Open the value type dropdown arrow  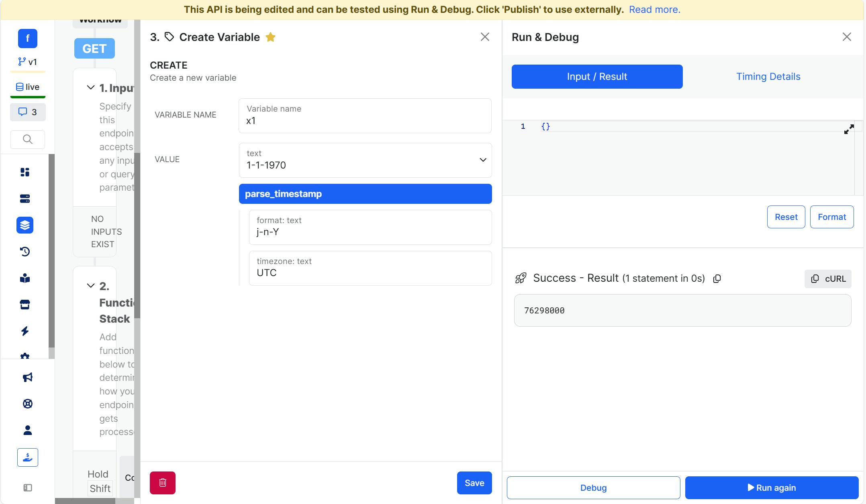click(483, 160)
